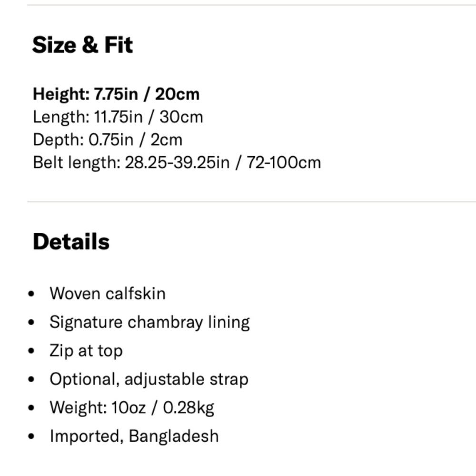Click the bullet beside Woven calfskin
The image size is (476, 476).
[31, 294]
